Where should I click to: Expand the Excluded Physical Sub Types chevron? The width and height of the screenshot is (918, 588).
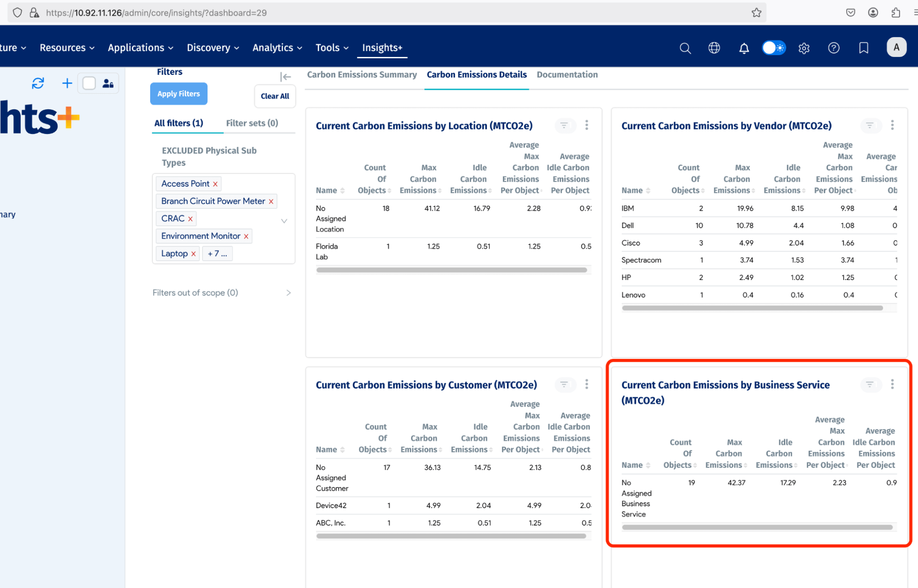284,221
